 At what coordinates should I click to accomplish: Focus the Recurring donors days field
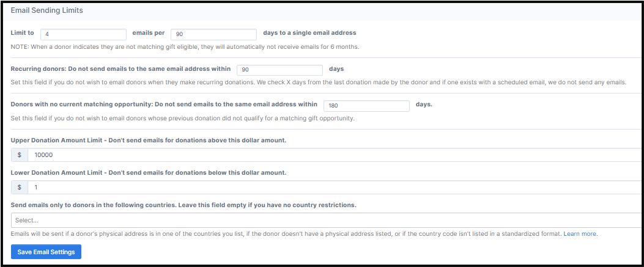click(280, 70)
